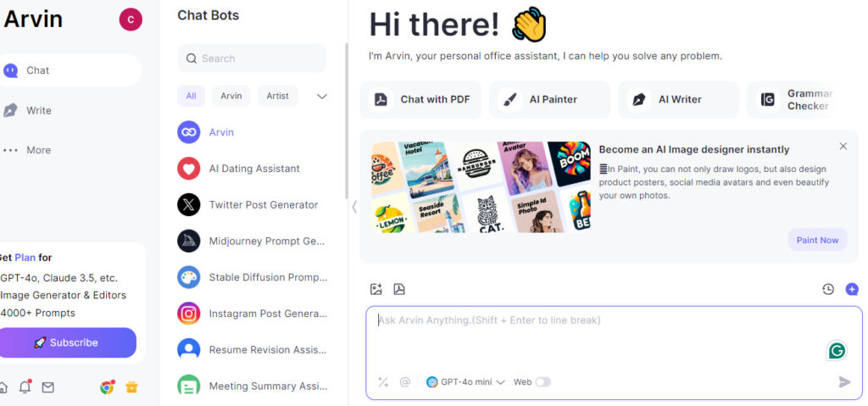This screenshot has width=868, height=406.
Task: Open notifications bell icon
Action: click(25, 387)
